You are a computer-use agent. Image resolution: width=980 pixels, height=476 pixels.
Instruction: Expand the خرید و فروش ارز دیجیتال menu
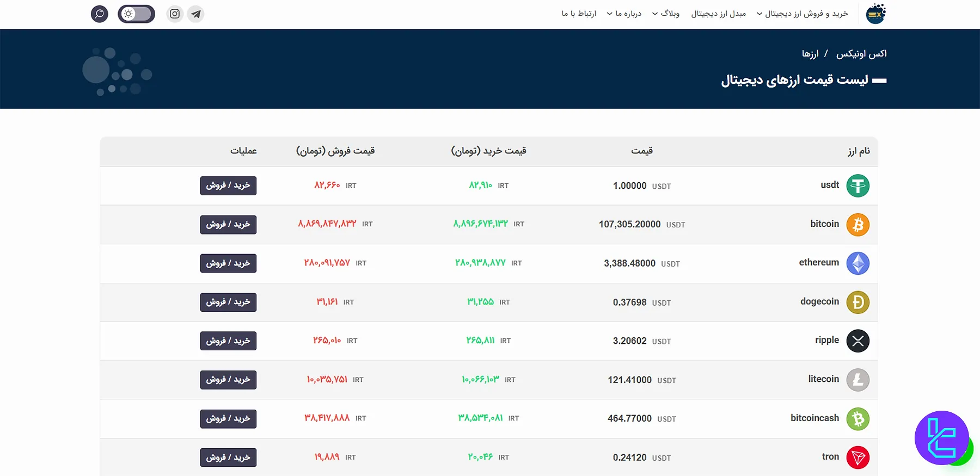click(803, 14)
